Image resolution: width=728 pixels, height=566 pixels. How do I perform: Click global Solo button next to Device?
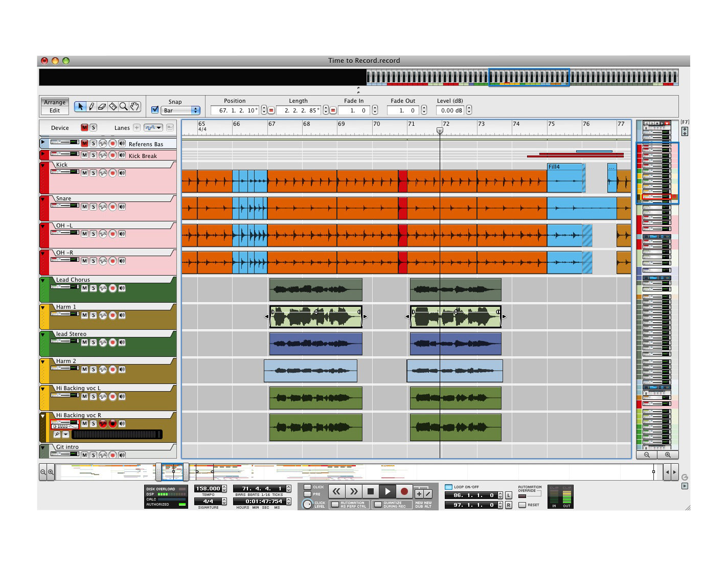pos(93,128)
